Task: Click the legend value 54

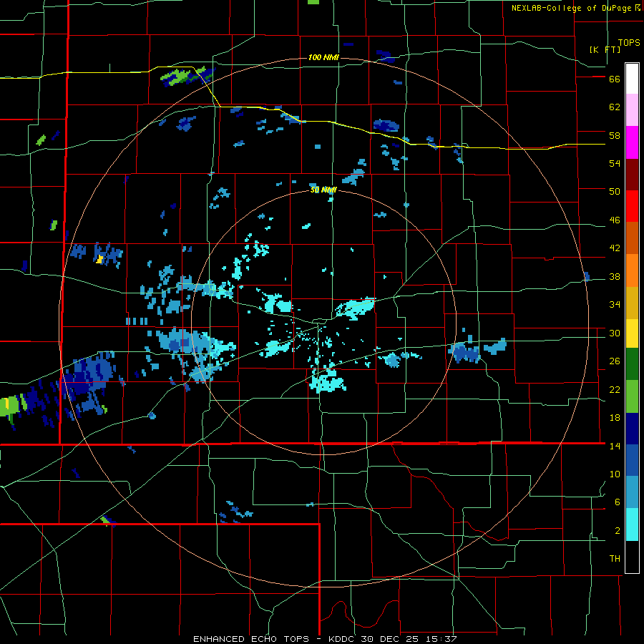Action: click(615, 163)
